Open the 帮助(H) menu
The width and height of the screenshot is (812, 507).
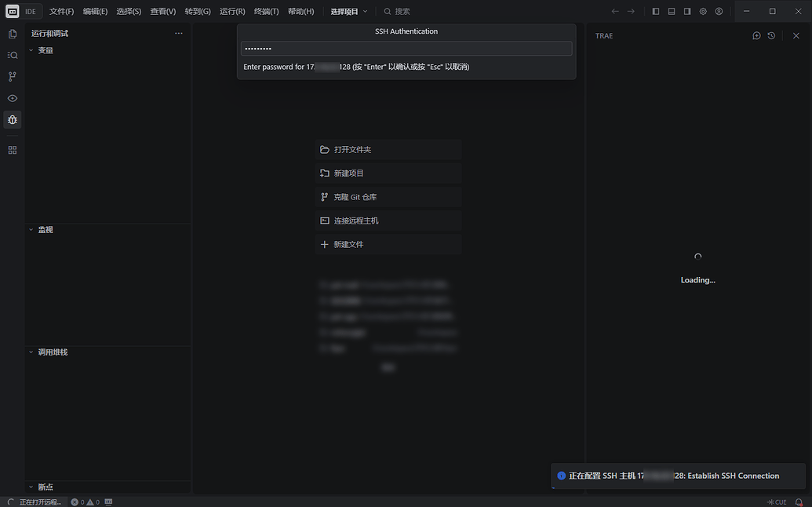pos(301,12)
